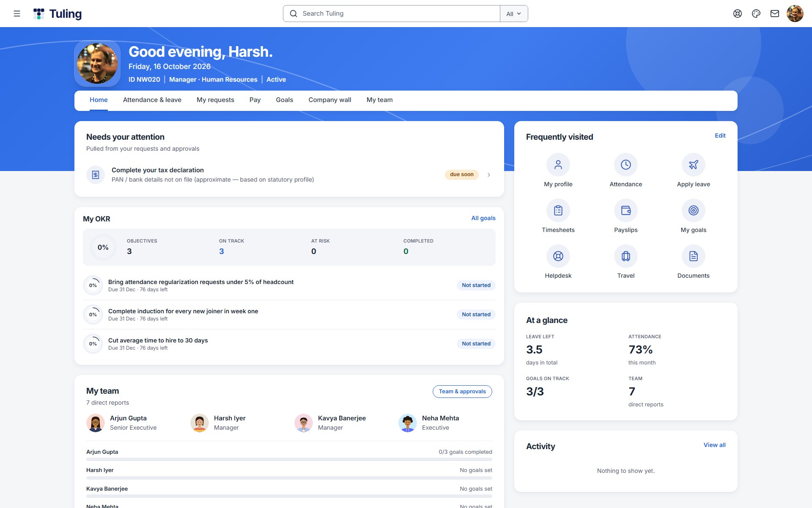Click the due soon badge
The height and width of the screenshot is (508, 812).
point(462,174)
